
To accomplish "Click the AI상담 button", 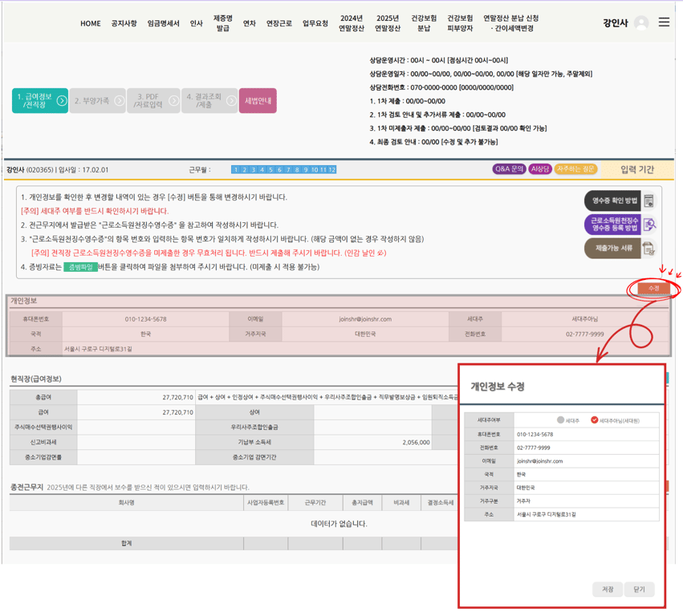I will [x=540, y=169].
